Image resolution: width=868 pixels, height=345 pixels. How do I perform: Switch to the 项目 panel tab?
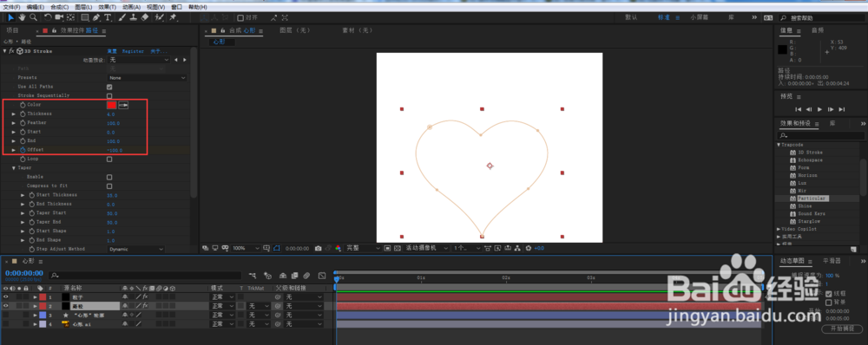click(x=11, y=30)
